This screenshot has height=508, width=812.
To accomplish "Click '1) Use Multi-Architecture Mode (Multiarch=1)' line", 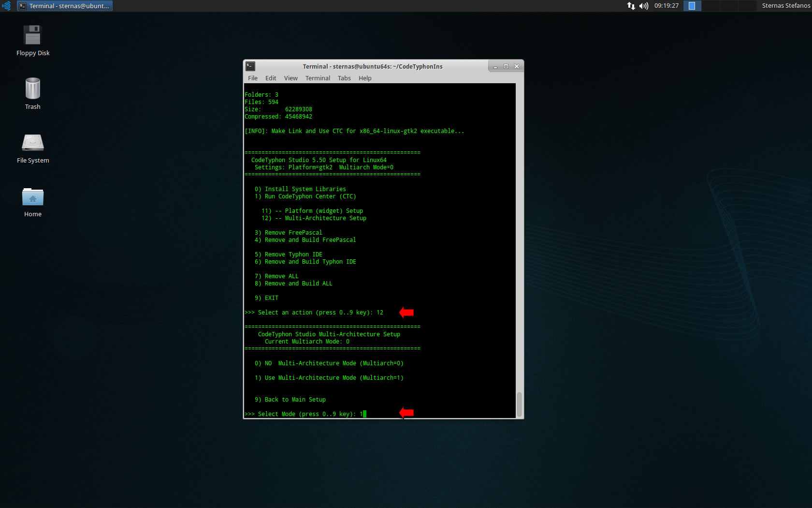I will pyautogui.click(x=329, y=378).
